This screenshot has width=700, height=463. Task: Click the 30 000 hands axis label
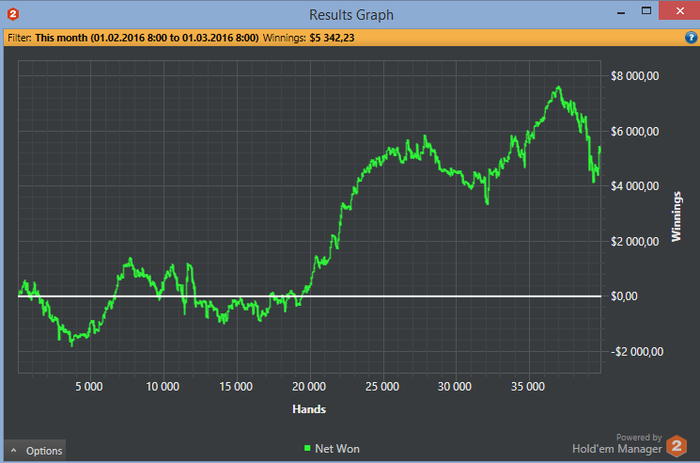(454, 386)
